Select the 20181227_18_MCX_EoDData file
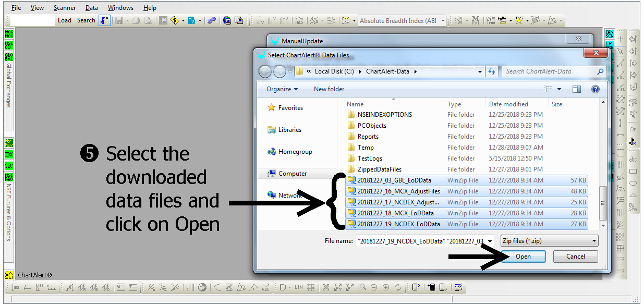This screenshot has height=305, width=644. 467,213
